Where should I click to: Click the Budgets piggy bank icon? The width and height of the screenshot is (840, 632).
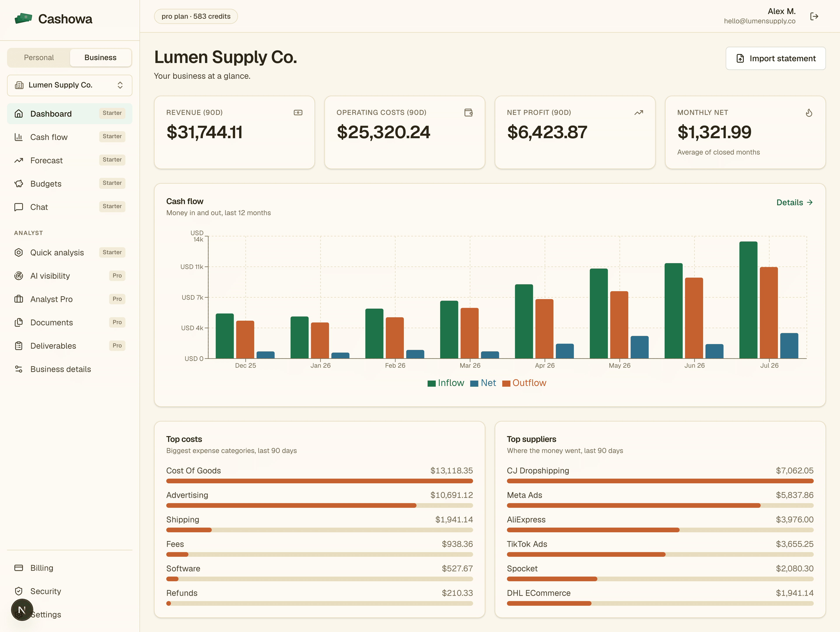click(19, 184)
